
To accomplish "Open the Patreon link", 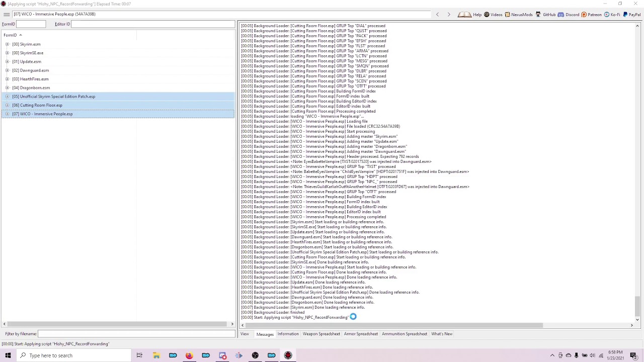I will tap(591, 15).
